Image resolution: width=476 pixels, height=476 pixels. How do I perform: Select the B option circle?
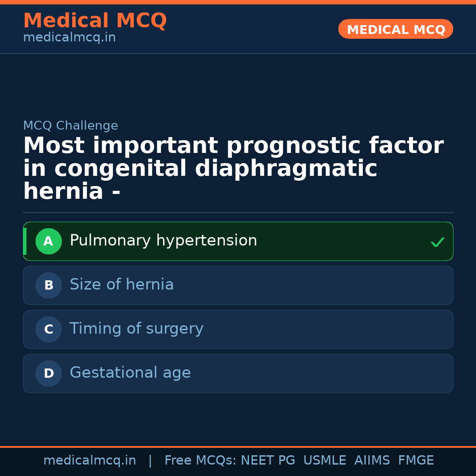pos(48,286)
